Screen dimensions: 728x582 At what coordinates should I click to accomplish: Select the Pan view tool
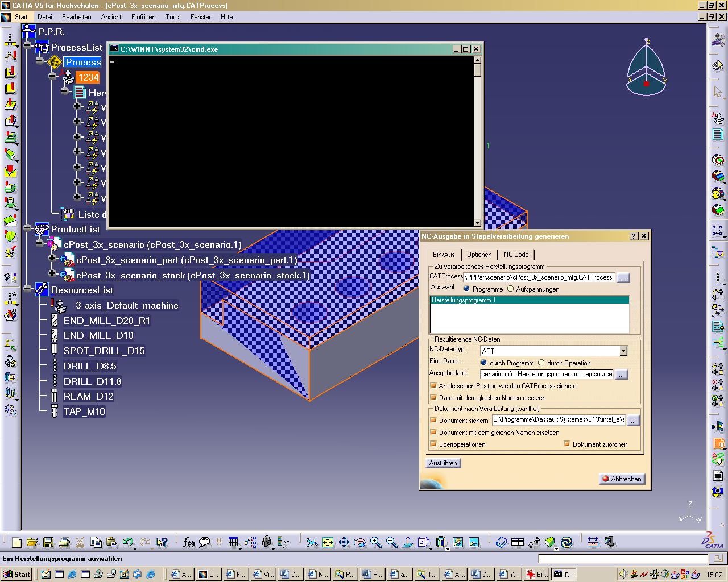tap(344, 542)
